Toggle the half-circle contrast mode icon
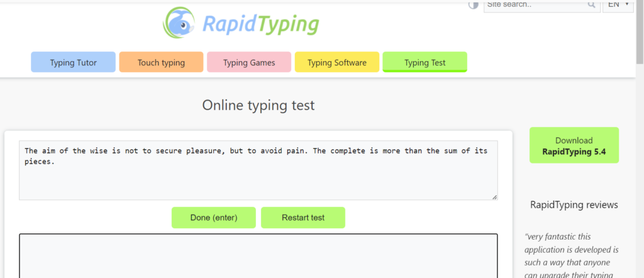This screenshot has width=644, height=278. point(474,5)
